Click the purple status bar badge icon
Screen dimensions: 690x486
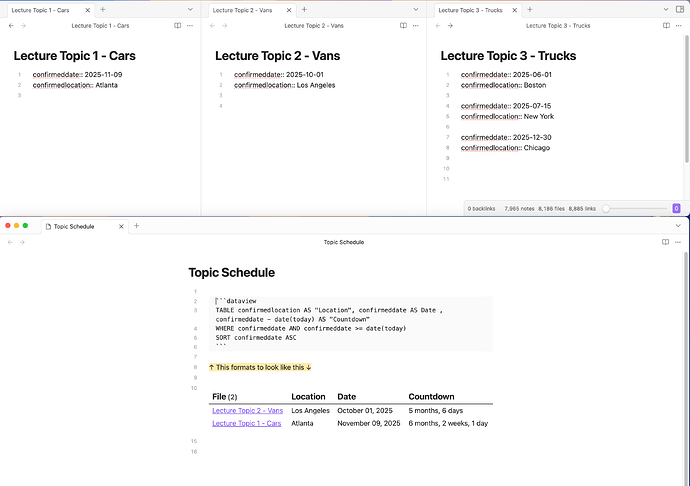tap(676, 209)
